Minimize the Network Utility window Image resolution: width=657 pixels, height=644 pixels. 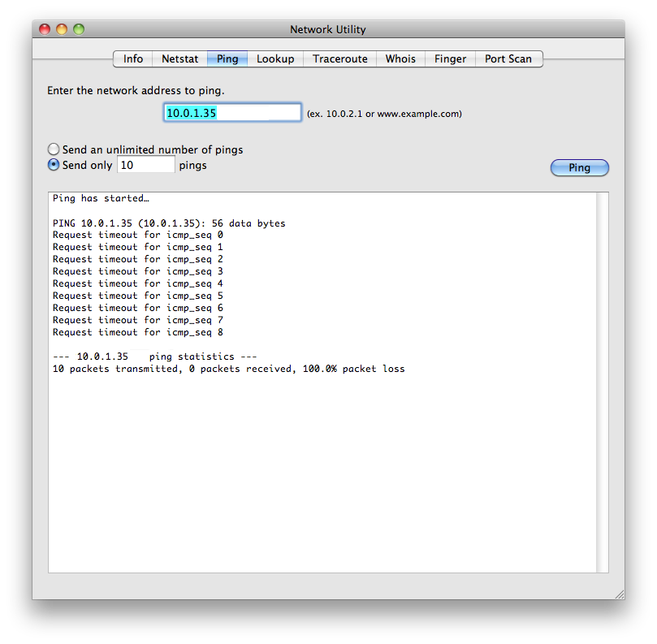click(x=62, y=29)
